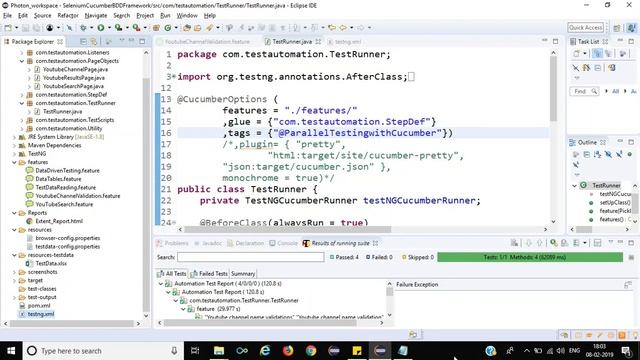The width and height of the screenshot is (640, 360).
Task: Select the Failed Tests tab
Action: (x=209, y=273)
